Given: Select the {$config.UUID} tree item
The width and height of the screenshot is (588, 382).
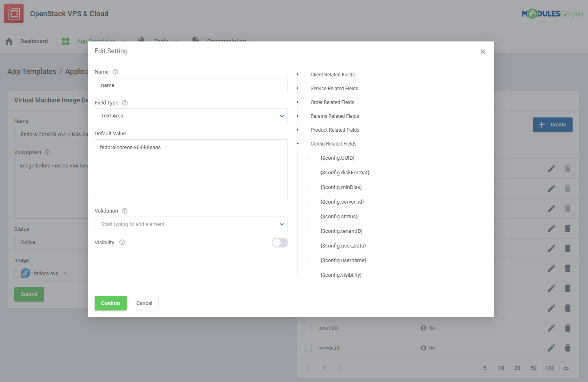Looking at the screenshot, I should click(337, 158).
